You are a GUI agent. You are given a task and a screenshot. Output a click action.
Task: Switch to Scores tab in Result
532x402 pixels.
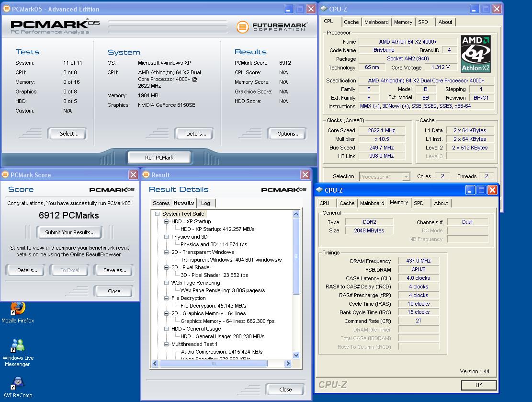pyautogui.click(x=161, y=203)
